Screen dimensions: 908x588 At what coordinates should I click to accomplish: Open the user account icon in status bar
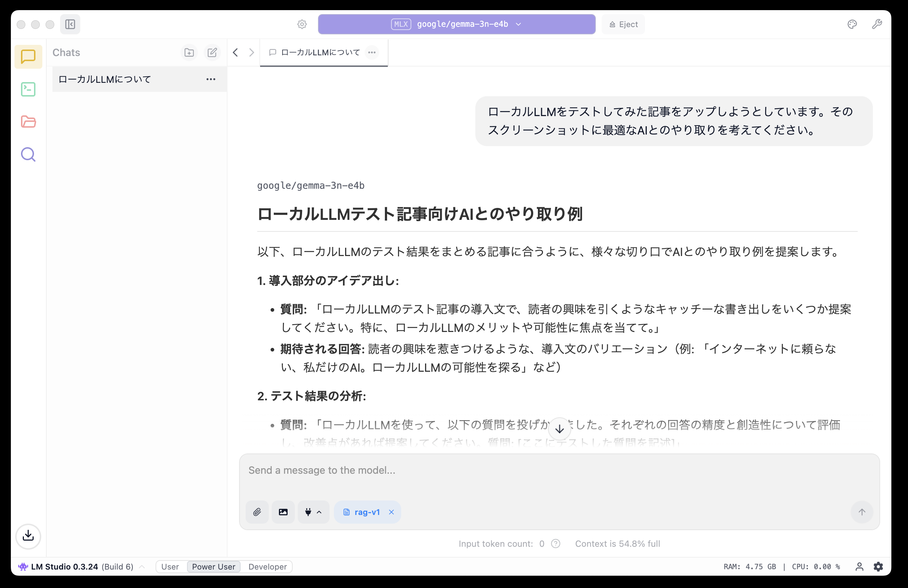[x=859, y=567]
